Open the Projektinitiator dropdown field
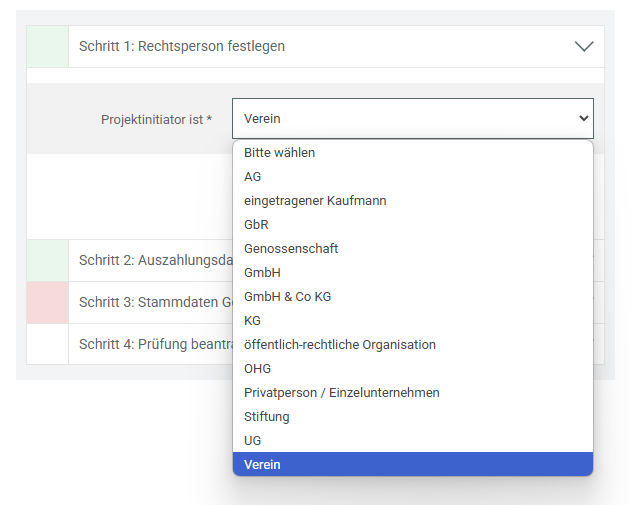This screenshot has width=632, height=505. pyautogui.click(x=412, y=119)
